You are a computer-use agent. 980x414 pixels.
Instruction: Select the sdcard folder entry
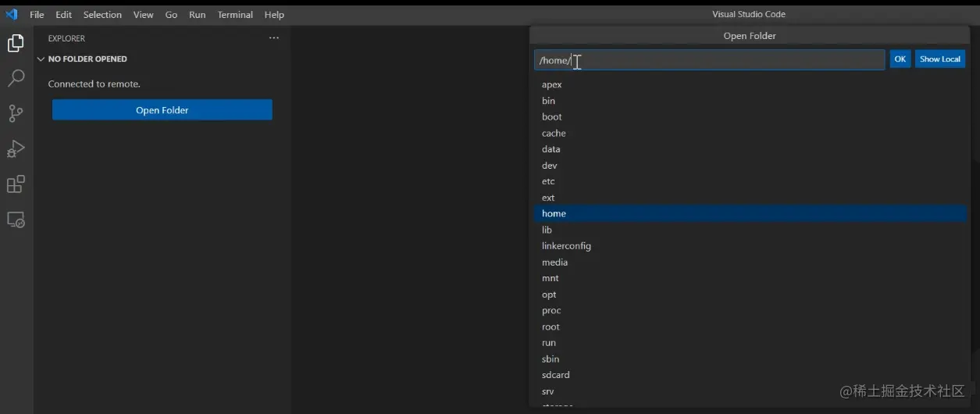click(750, 375)
